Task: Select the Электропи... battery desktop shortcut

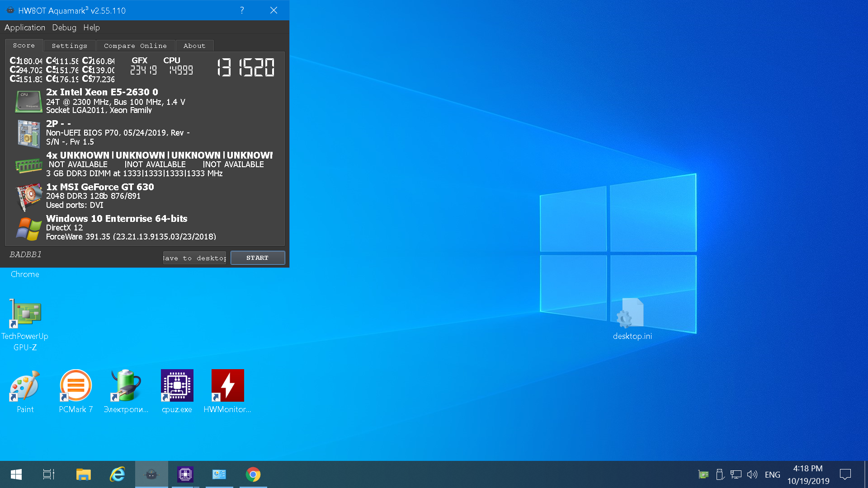Action: click(126, 392)
